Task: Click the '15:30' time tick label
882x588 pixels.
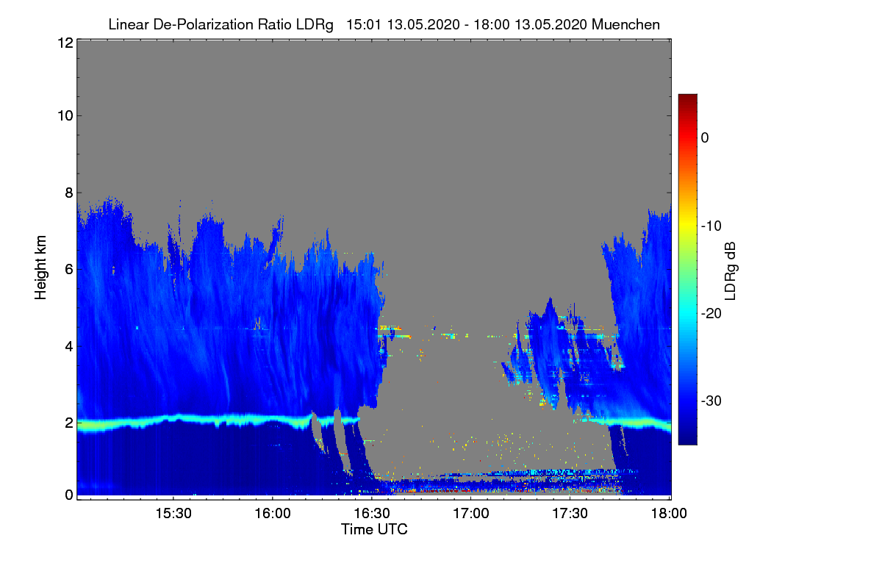Action: pyautogui.click(x=173, y=513)
